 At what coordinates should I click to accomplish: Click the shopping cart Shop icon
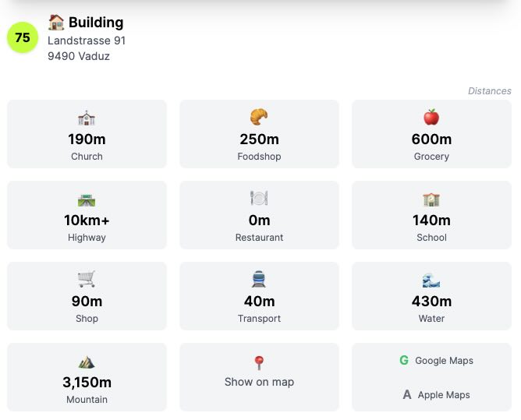pos(87,279)
